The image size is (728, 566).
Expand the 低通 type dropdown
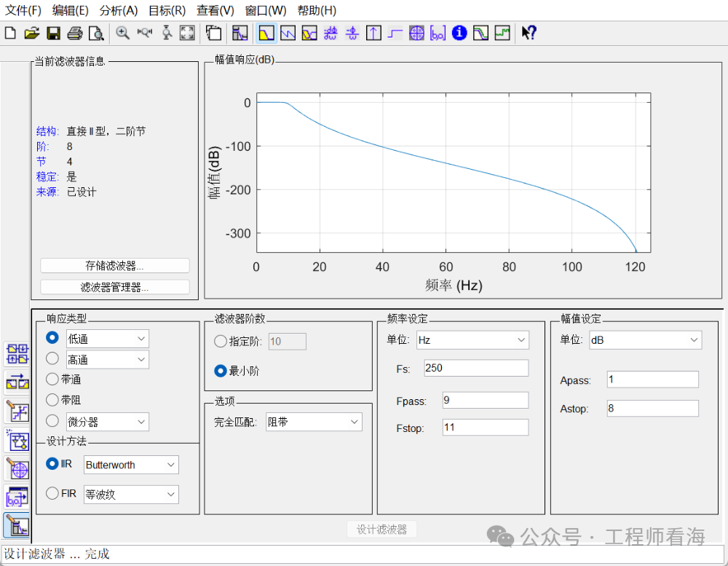tap(107, 339)
